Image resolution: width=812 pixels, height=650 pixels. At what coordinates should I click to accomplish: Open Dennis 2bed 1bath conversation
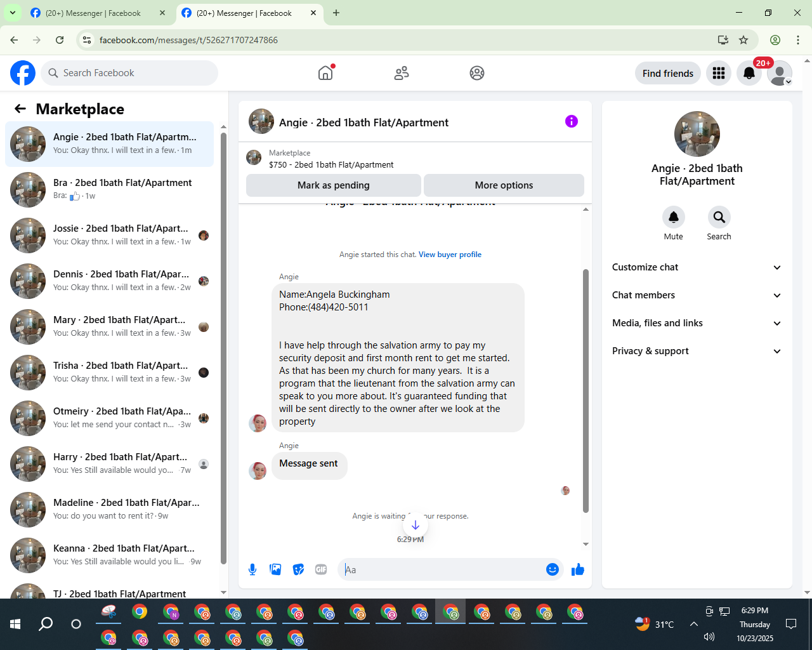(x=109, y=281)
